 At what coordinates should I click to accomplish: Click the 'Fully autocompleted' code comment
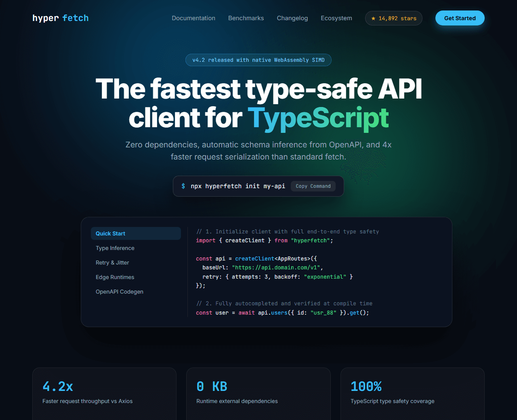pyautogui.click(x=284, y=303)
